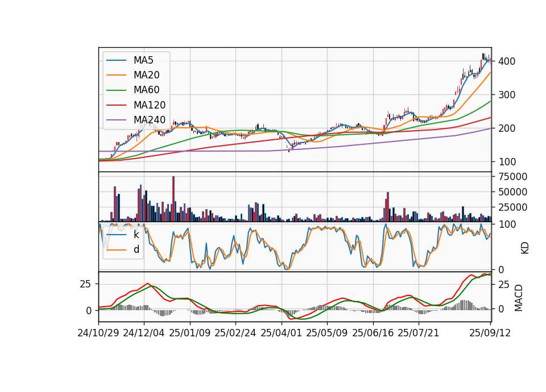The height and width of the screenshot is (392, 546).
Task: Click the 25/05/09 date label
Action: 327,333
